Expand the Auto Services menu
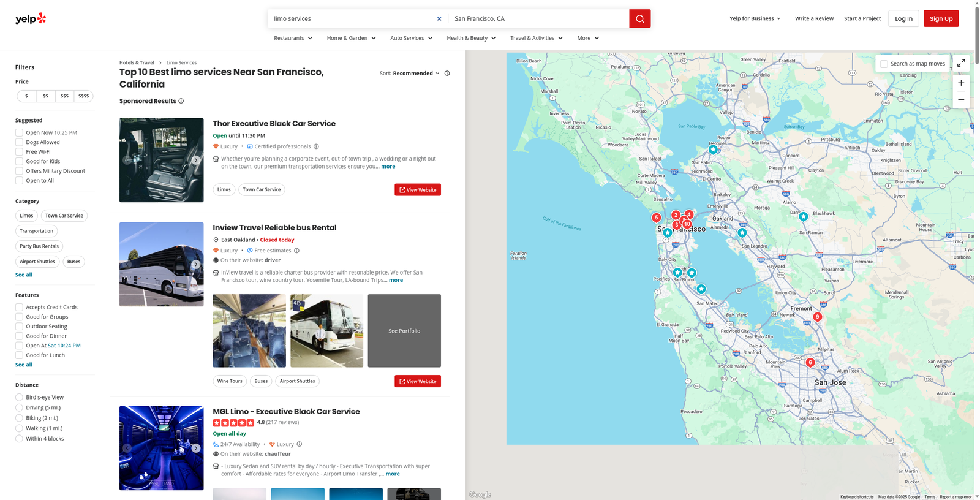This screenshot has width=980, height=500. click(x=412, y=38)
